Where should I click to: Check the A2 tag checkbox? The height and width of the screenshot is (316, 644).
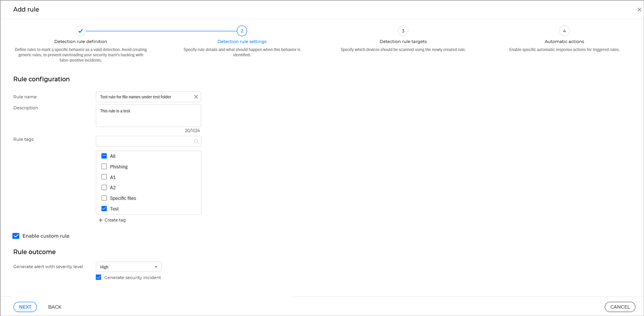pos(104,187)
